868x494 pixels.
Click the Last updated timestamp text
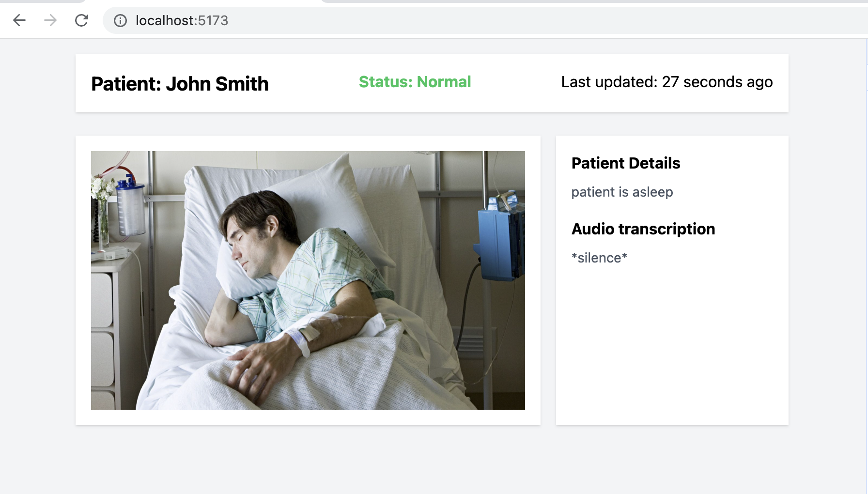[666, 82]
